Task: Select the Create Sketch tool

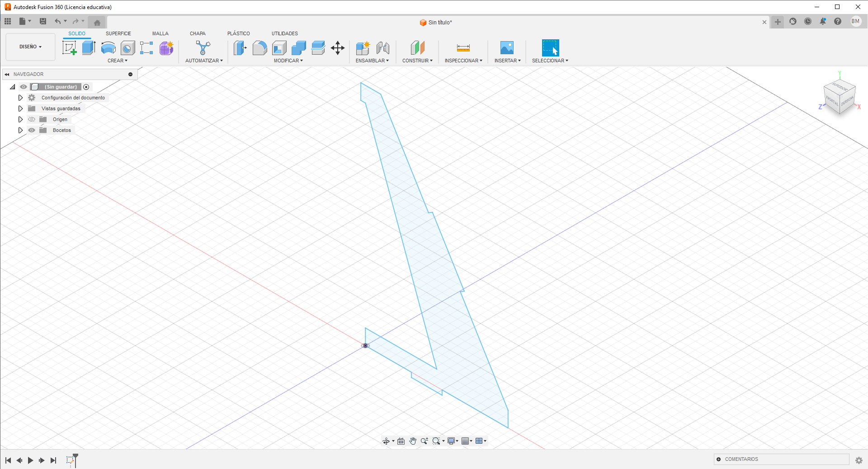Action: [x=70, y=47]
